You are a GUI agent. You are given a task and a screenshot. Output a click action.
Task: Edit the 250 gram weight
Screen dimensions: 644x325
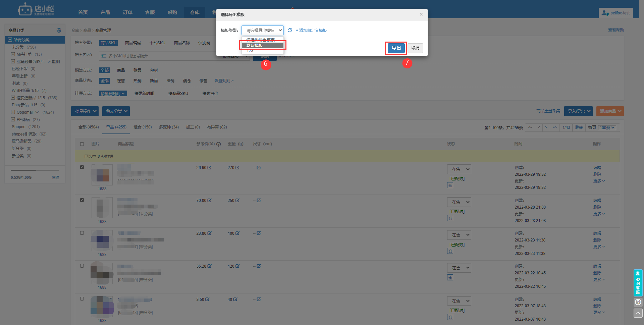click(237, 200)
